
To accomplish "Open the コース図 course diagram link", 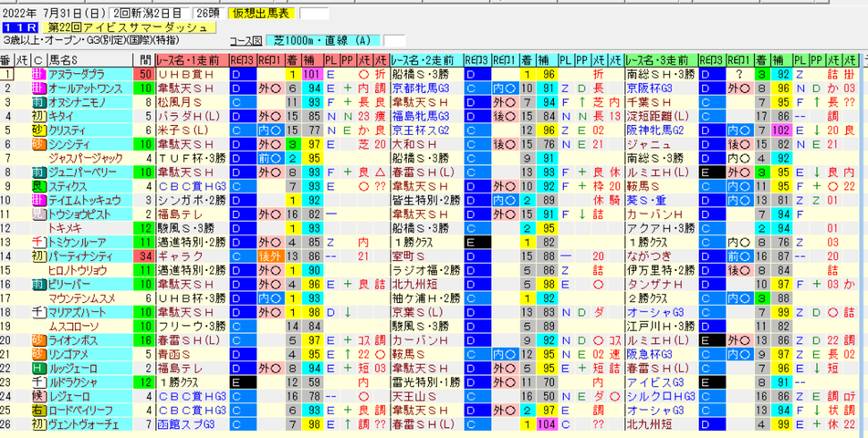I will [246, 41].
